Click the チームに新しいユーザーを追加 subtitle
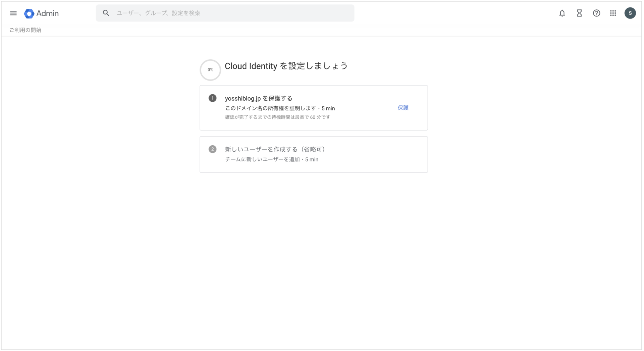The height and width of the screenshot is (351, 644). pos(271,159)
